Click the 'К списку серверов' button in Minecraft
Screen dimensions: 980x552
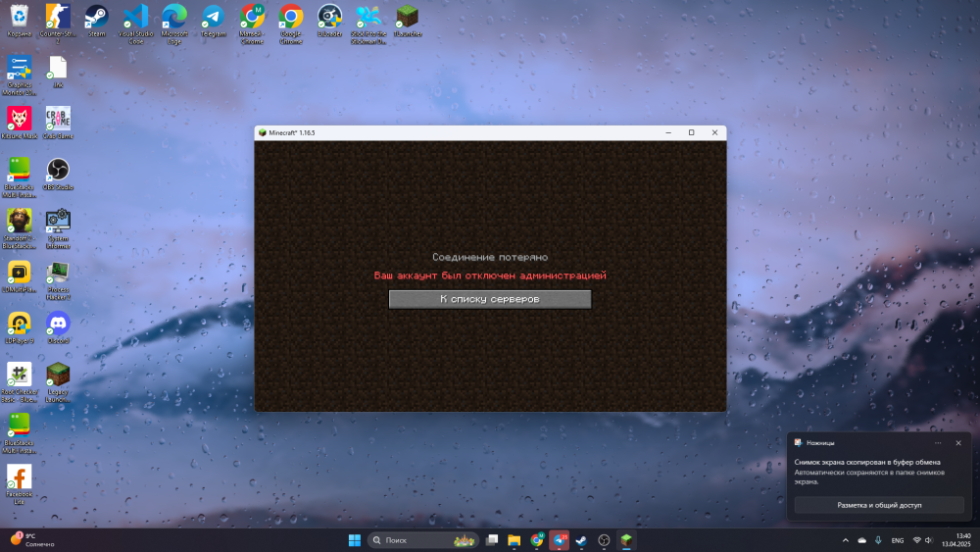click(489, 299)
